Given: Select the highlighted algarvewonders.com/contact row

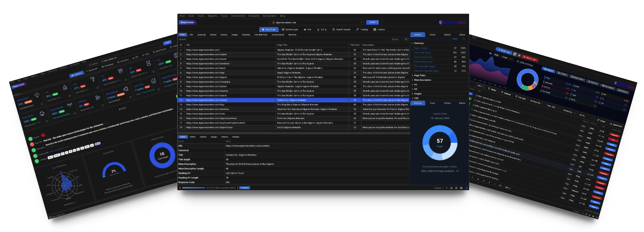Looking at the screenshot, I should pos(294,100).
